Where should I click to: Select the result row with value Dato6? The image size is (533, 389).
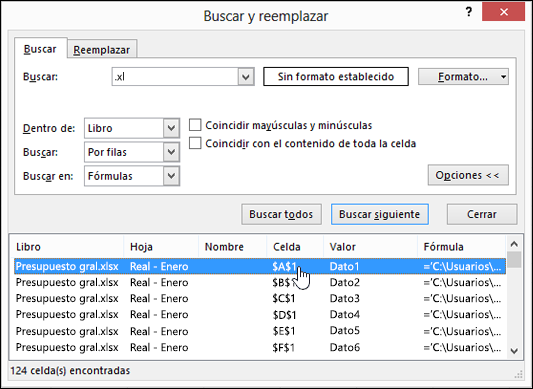click(260, 347)
